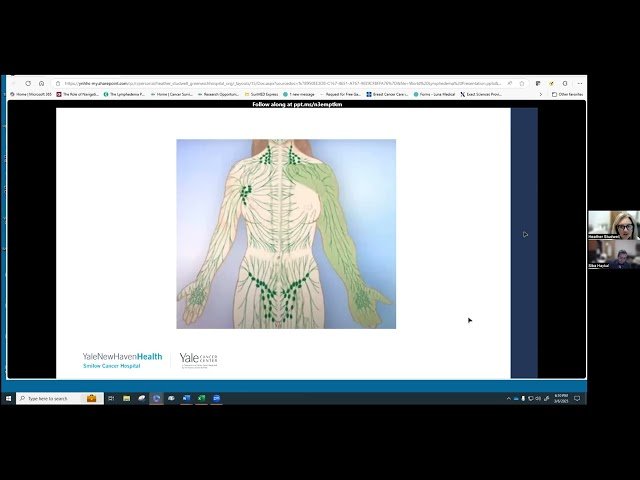Screen dimensions: 640x480
Task: Open Breast Cancer Care bookmark
Action: pyautogui.click(x=387, y=94)
